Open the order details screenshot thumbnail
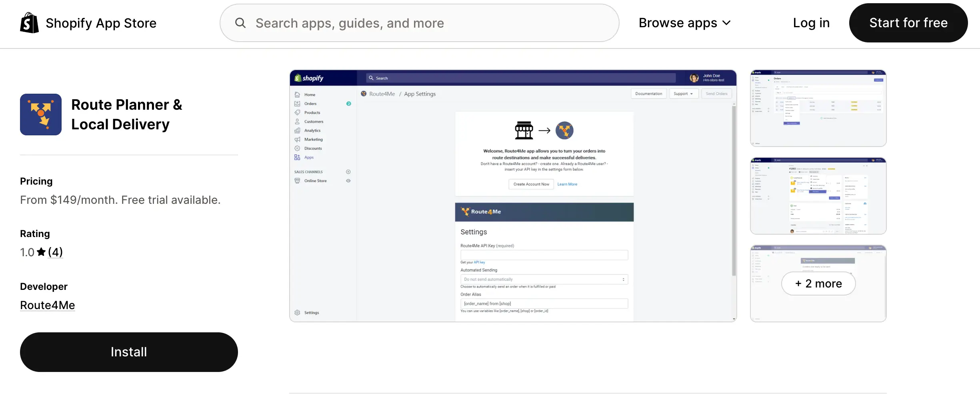 [x=818, y=196]
